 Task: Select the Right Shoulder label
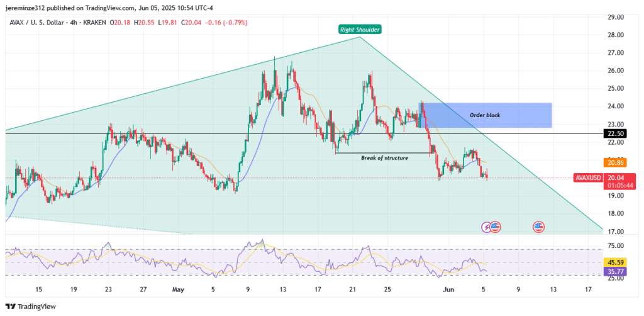[x=360, y=29]
